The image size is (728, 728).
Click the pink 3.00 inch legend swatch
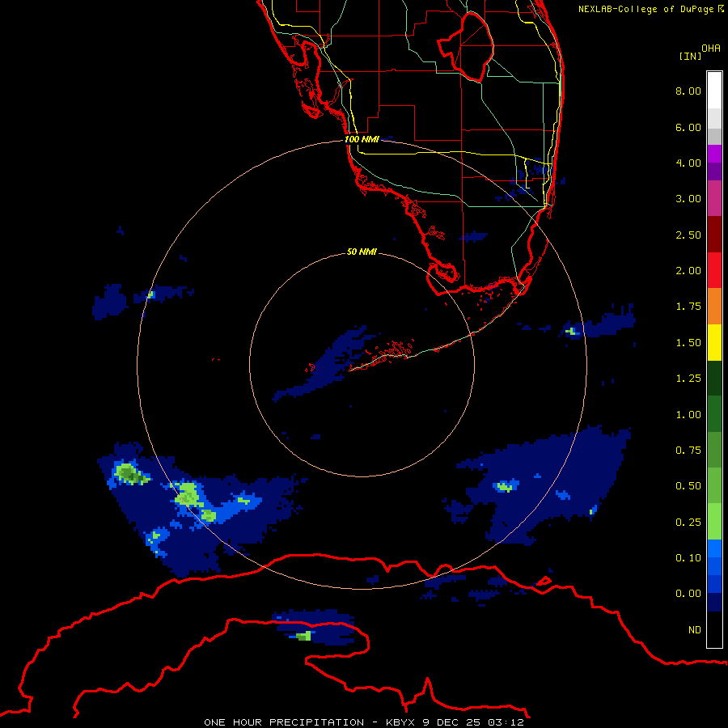click(714, 198)
